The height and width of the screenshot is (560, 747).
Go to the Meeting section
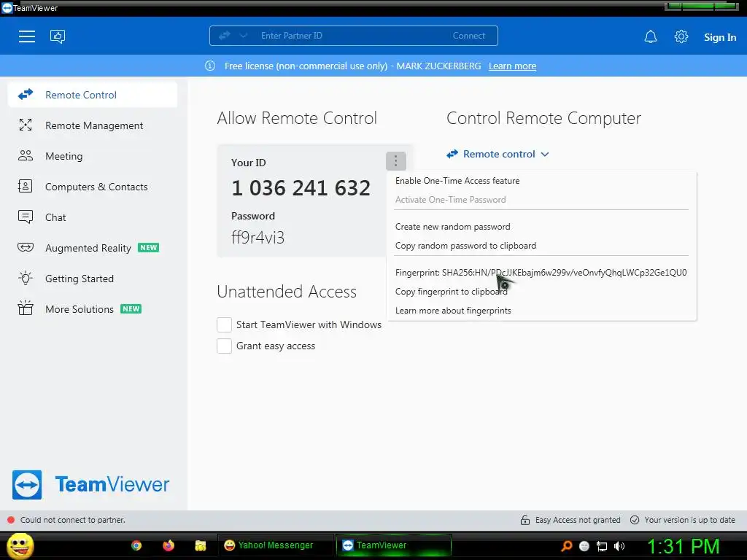tap(93, 156)
